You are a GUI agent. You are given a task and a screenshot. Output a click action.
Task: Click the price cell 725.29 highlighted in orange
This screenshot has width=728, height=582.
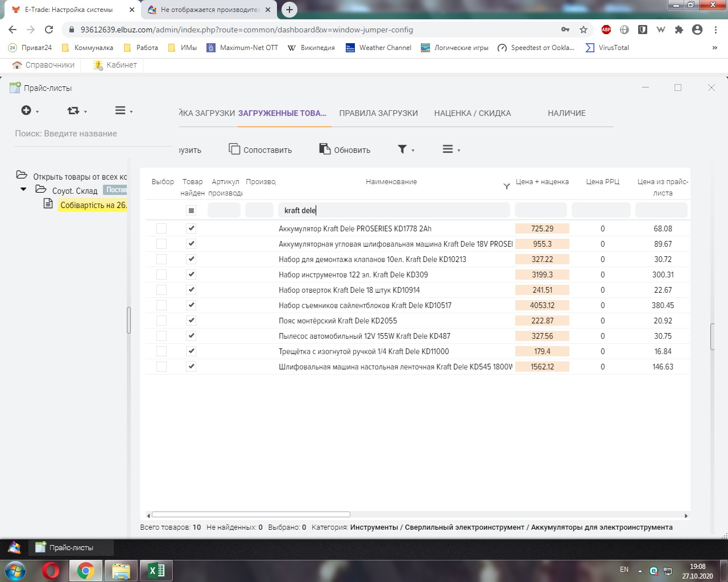coord(542,228)
